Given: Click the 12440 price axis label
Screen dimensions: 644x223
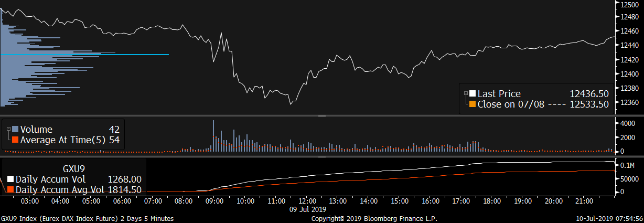Looking at the screenshot, I should (629, 46).
